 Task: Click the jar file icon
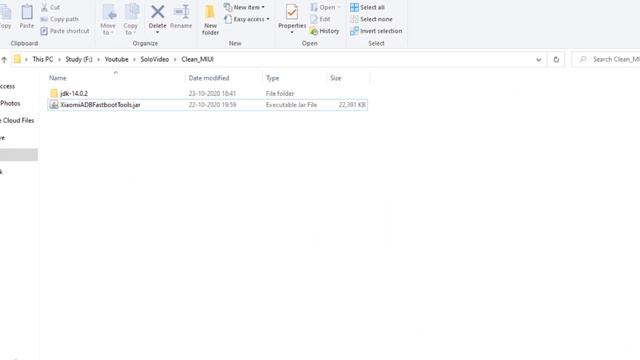click(x=54, y=105)
